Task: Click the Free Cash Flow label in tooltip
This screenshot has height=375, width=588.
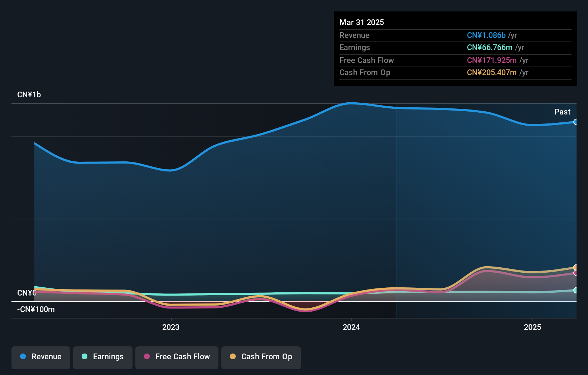Action: [x=367, y=60]
